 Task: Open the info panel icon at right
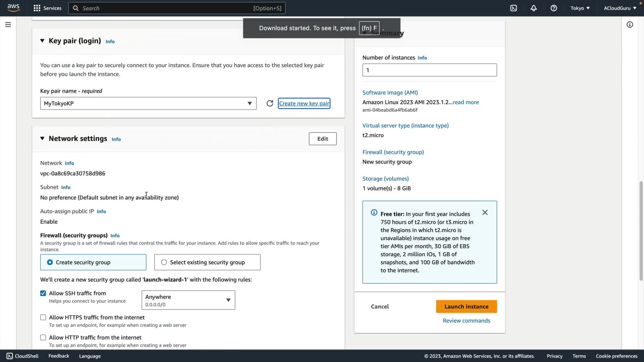coord(630,24)
